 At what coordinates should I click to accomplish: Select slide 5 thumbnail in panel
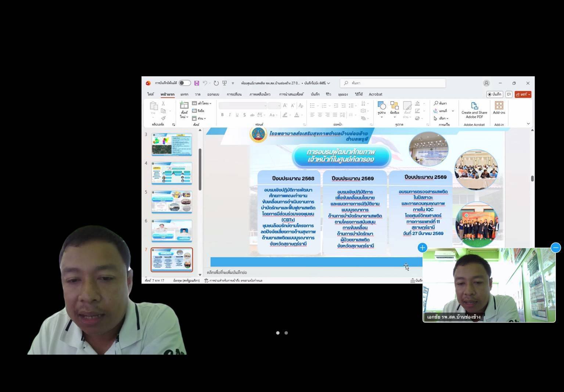point(172,202)
